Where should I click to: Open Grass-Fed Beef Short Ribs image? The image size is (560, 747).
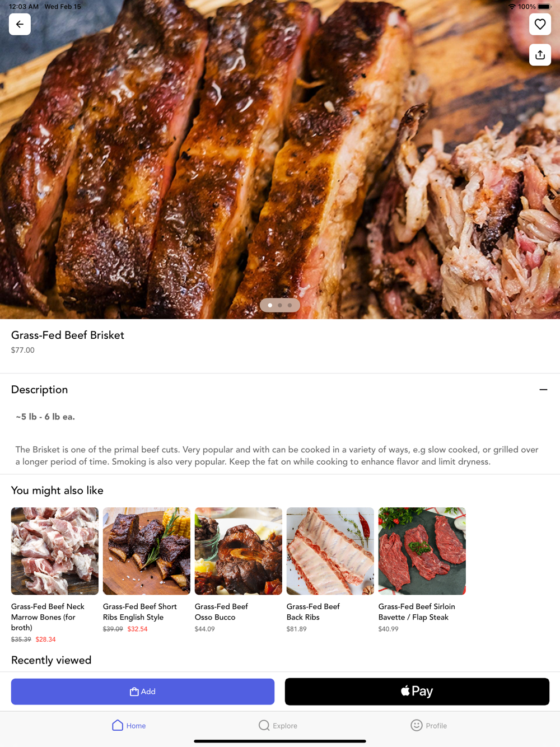[147, 551]
